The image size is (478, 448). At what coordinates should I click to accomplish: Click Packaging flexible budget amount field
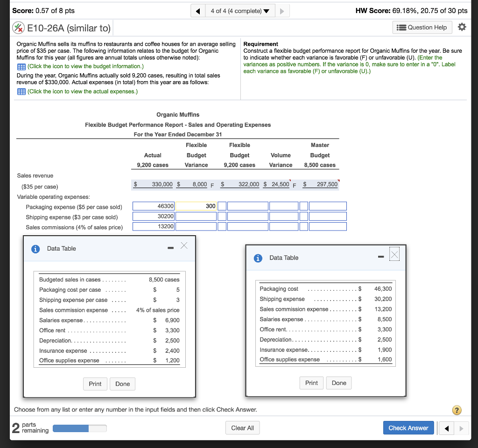point(248,206)
